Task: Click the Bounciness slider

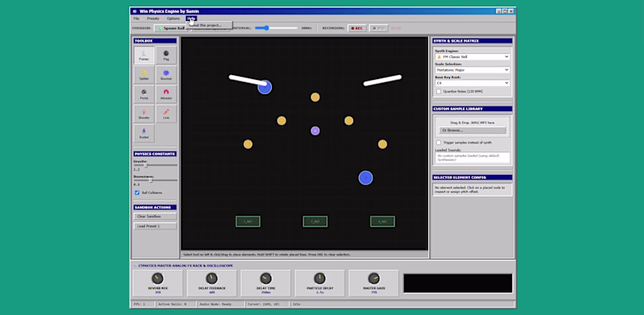Action: click(155, 180)
